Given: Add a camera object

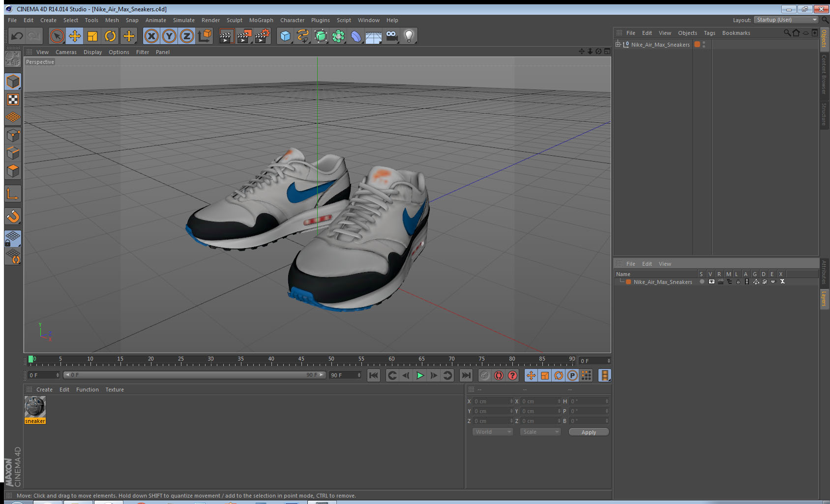Looking at the screenshot, I should click(x=391, y=36).
